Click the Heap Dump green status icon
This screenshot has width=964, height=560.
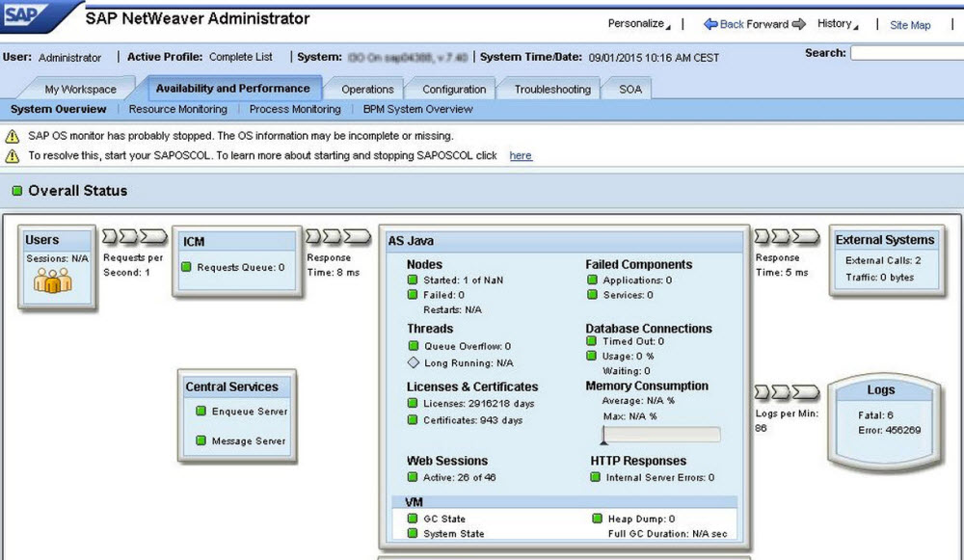pyautogui.click(x=597, y=519)
